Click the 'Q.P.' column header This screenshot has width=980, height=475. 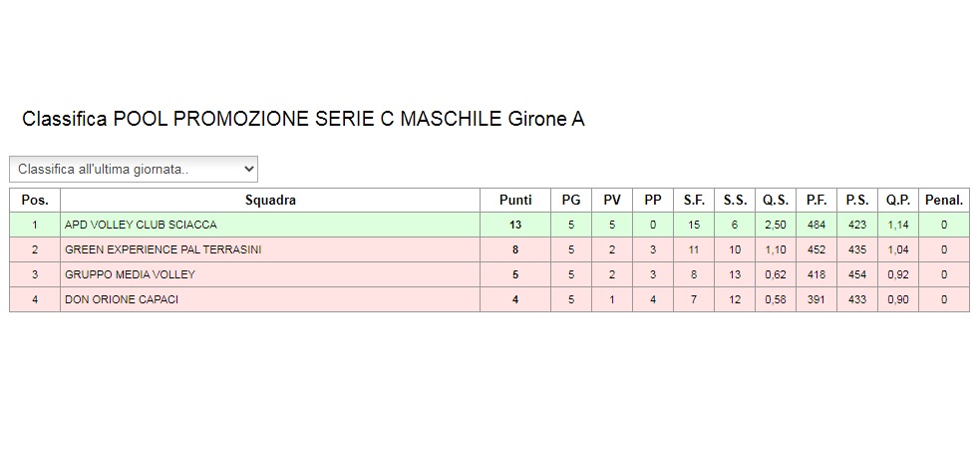point(898,201)
